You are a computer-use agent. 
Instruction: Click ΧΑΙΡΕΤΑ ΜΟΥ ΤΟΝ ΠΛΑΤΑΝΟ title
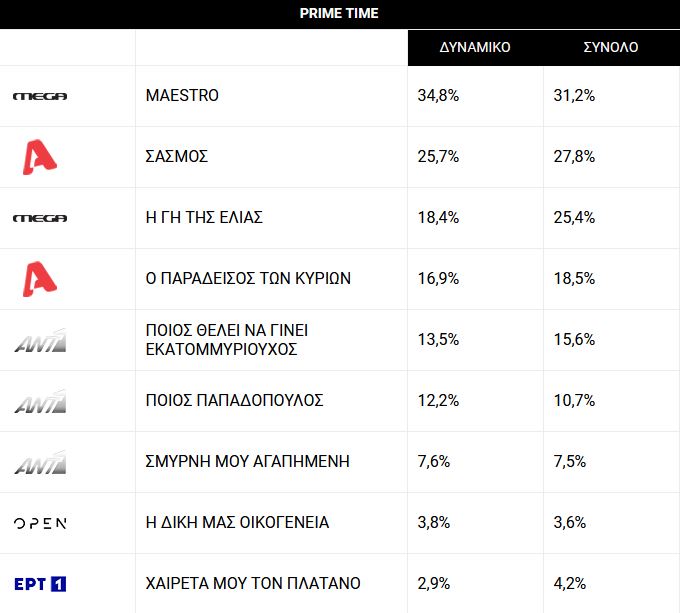coord(253,584)
